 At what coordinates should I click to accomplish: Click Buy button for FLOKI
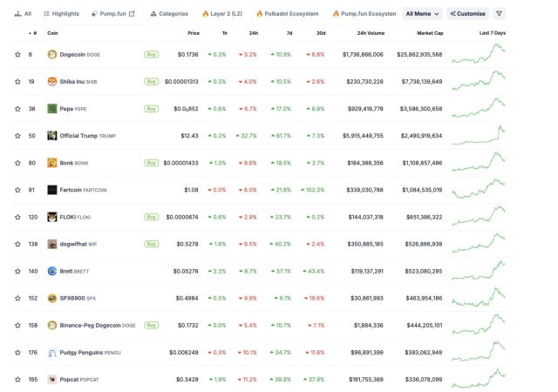(151, 217)
